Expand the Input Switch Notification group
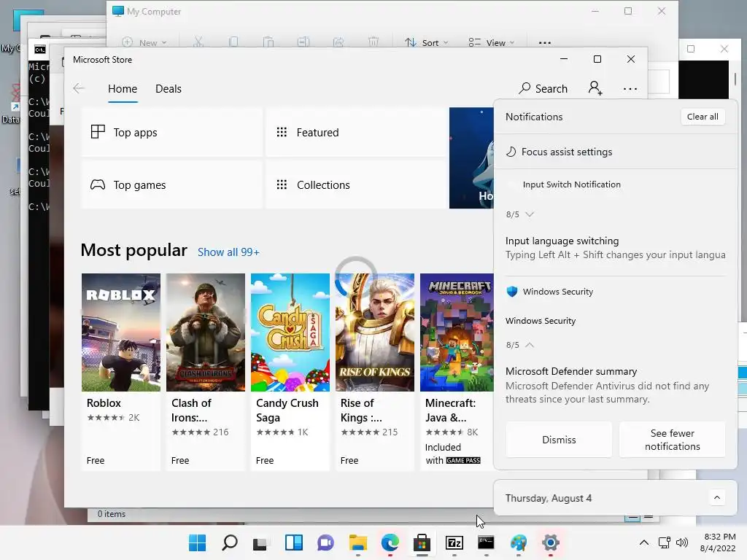 click(530, 214)
